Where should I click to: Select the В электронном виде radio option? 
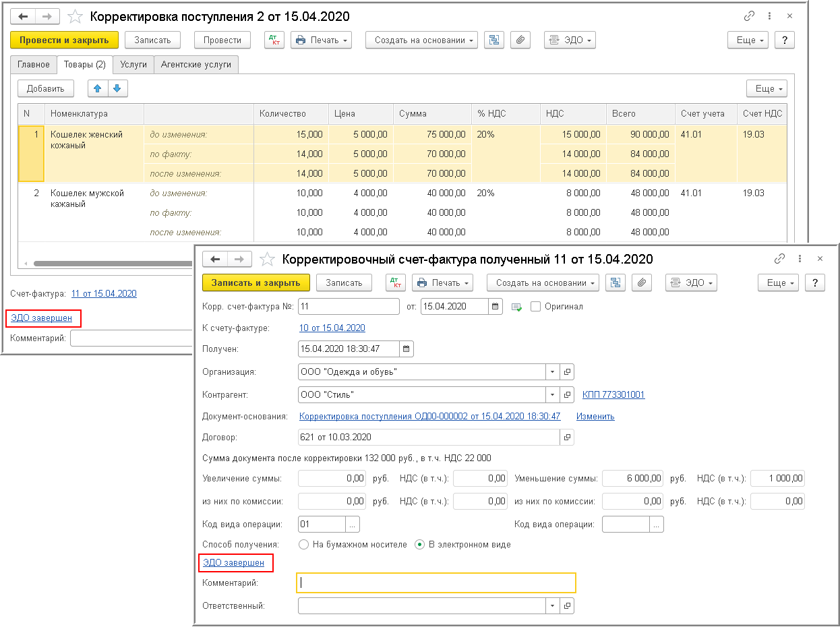click(420, 544)
